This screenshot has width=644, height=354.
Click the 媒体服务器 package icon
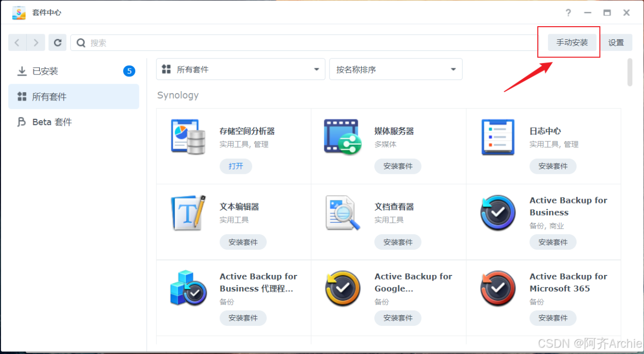point(343,136)
